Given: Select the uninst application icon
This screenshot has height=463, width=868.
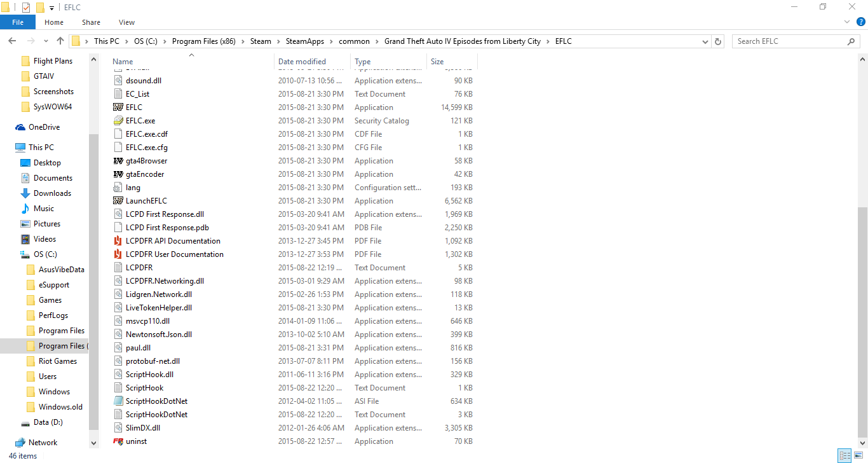Looking at the screenshot, I should pyautogui.click(x=118, y=441).
